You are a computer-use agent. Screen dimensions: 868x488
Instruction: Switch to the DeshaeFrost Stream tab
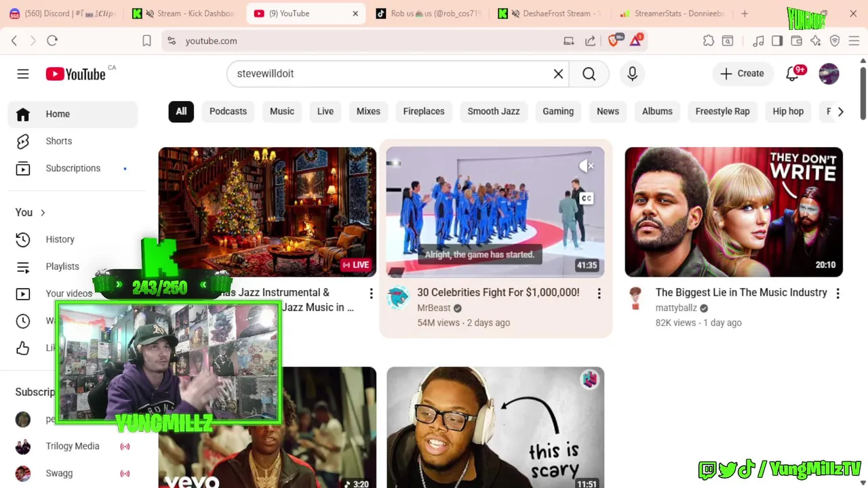(549, 14)
